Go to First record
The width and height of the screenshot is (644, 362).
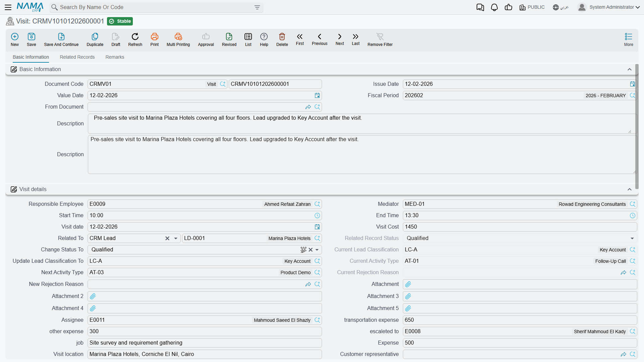pyautogui.click(x=300, y=39)
